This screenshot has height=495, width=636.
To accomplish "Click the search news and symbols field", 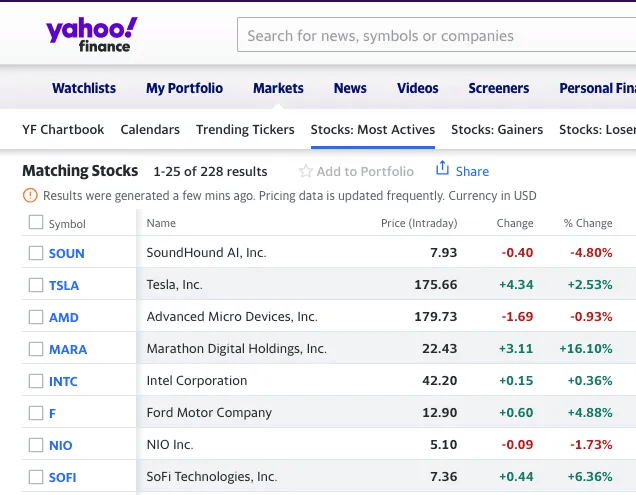I will click(436, 36).
